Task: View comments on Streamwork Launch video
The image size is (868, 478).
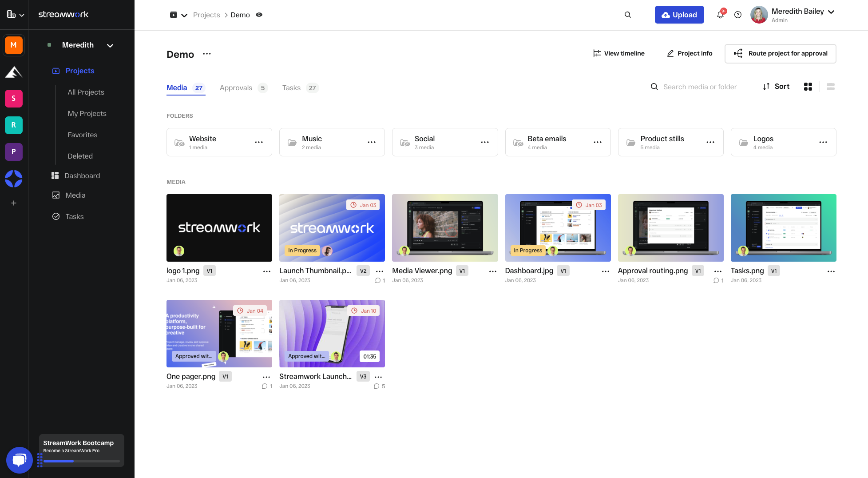Action: click(x=380, y=386)
